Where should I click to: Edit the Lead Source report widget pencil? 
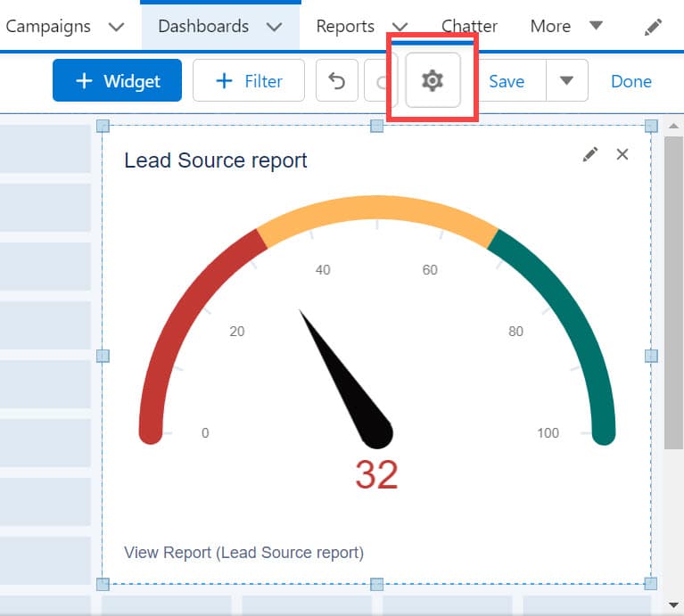590,154
